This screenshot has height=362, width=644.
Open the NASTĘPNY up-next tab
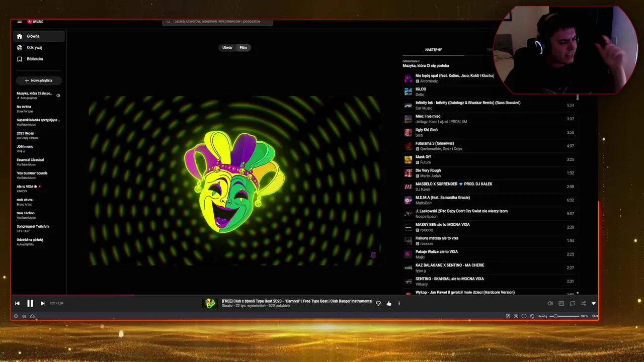pos(433,50)
